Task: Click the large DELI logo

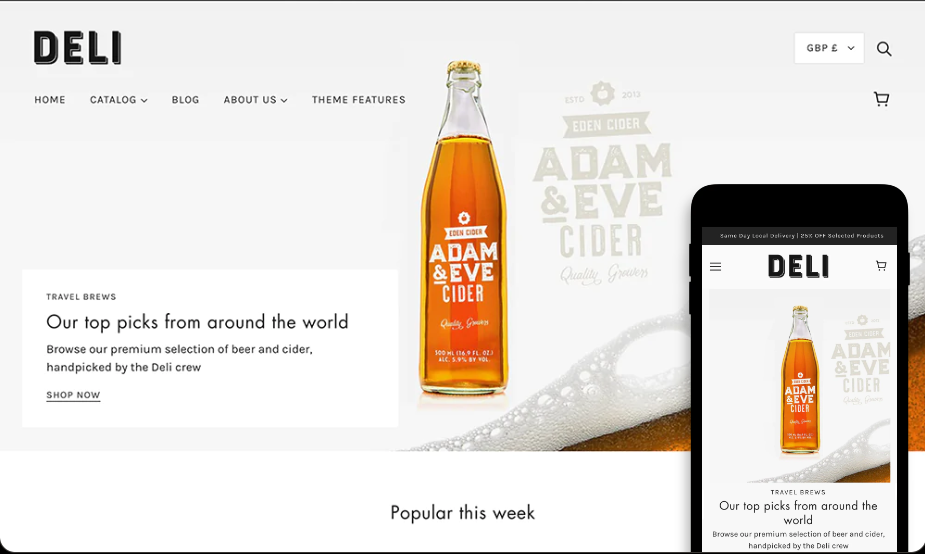Action: pyautogui.click(x=77, y=48)
